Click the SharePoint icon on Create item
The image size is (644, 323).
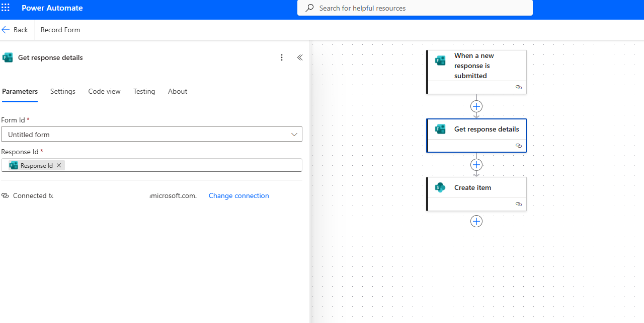click(x=441, y=187)
